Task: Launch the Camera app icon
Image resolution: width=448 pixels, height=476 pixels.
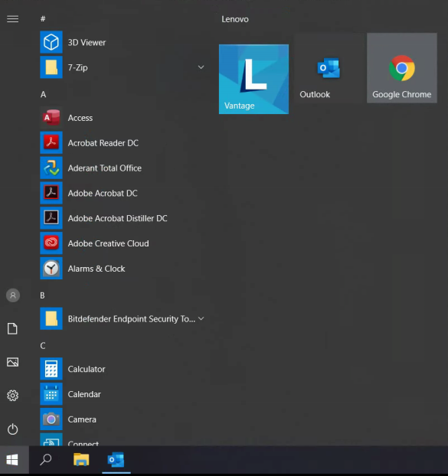Action: pos(51,419)
